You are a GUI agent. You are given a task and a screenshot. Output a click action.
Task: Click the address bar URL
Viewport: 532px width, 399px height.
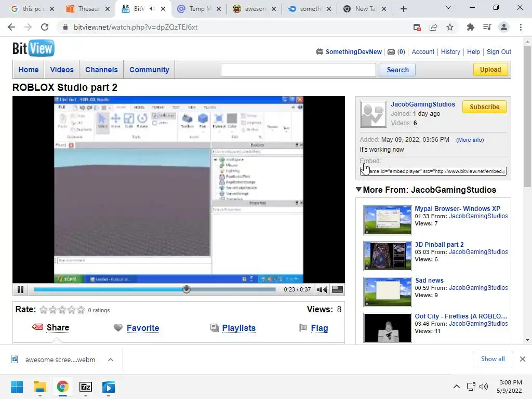136,27
